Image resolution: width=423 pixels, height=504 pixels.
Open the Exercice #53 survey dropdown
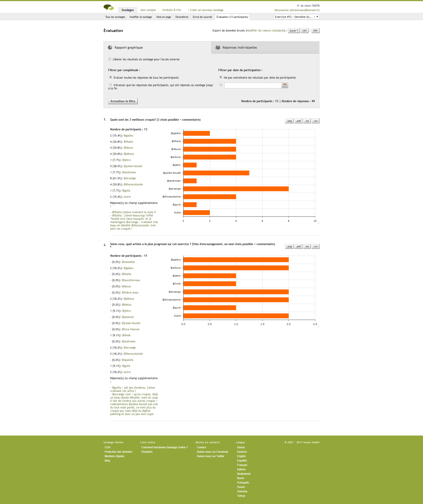pyautogui.click(x=296, y=17)
